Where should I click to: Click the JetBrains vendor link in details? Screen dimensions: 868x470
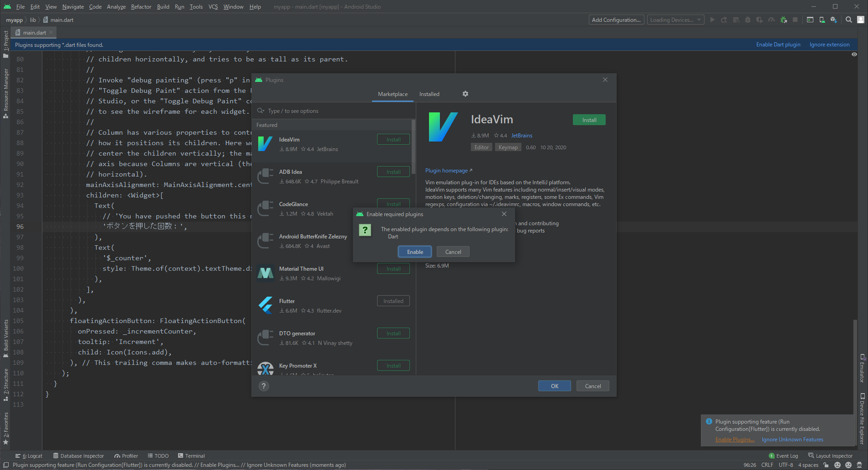(521, 136)
